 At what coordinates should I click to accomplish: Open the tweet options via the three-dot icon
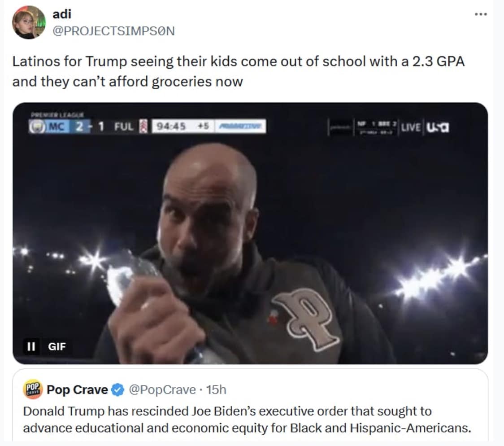481,13
